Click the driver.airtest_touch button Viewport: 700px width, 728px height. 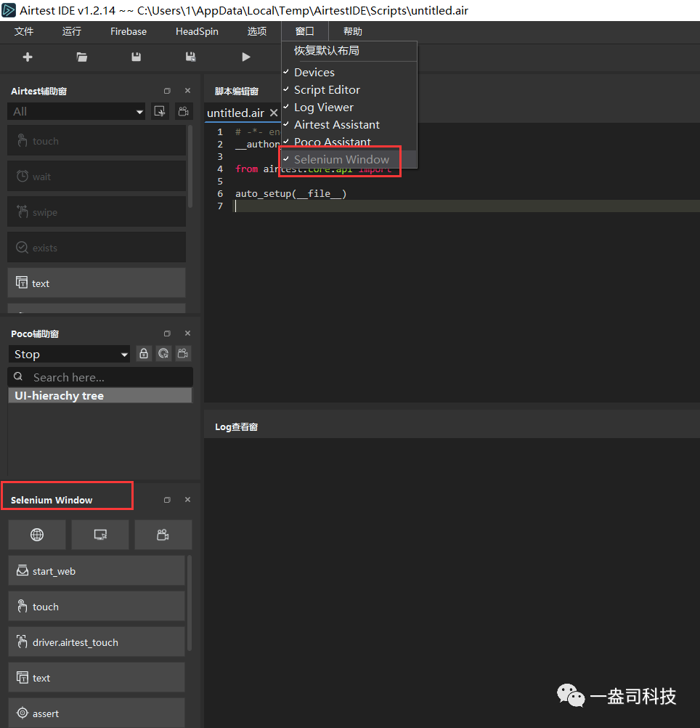pyautogui.click(x=97, y=642)
